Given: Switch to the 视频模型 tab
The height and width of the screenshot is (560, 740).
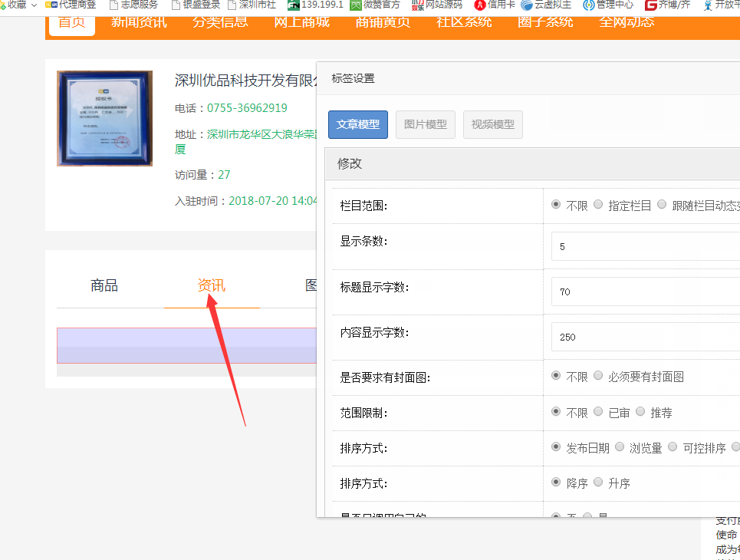Looking at the screenshot, I should click(492, 125).
